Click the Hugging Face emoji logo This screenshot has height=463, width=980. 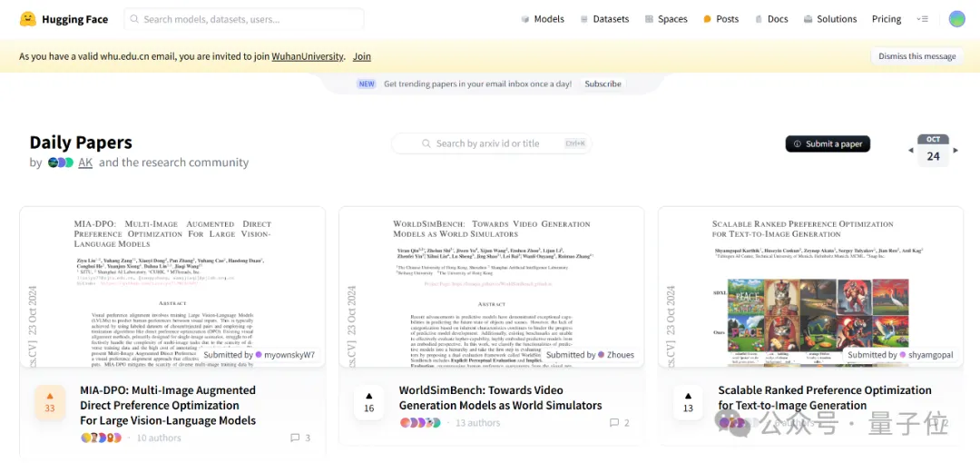28,19
